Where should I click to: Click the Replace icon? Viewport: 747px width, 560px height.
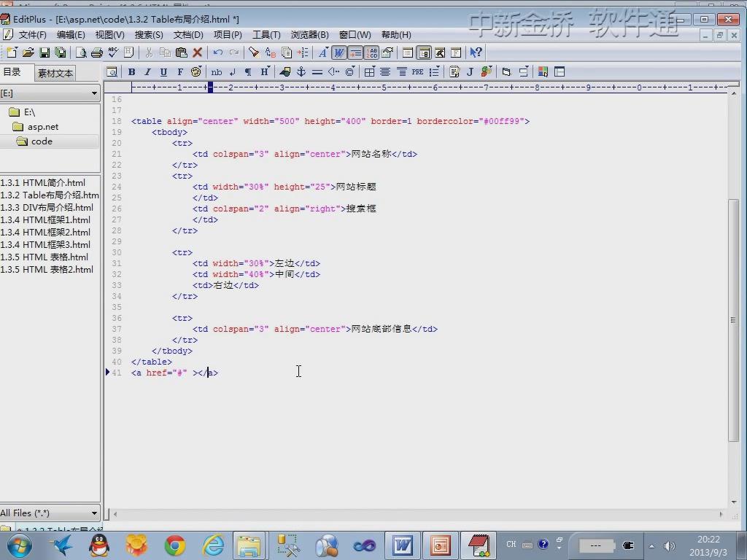point(271,52)
